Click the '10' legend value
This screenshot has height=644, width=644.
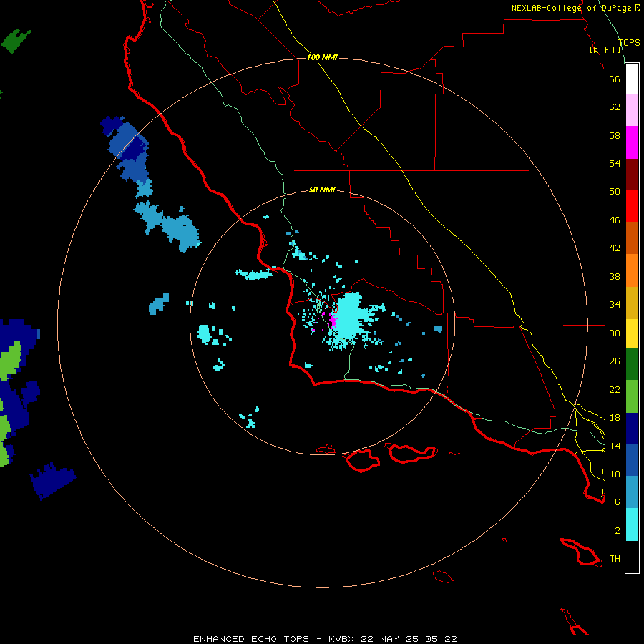pyautogui.click(x=615, y=474)
